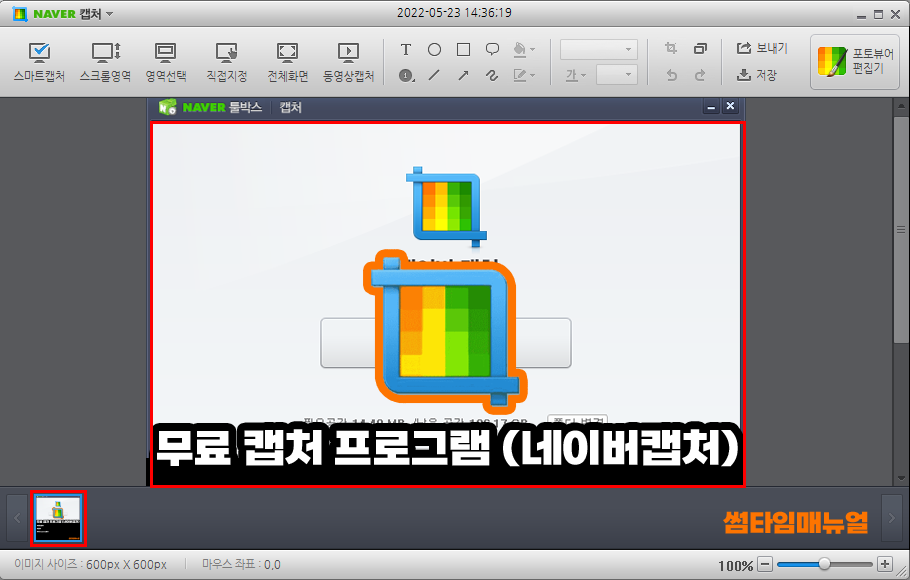Image resolution: width=910 pixels, height=580 pixels.
Task: Select the straight line tool
Action: [x=434, y=75]
